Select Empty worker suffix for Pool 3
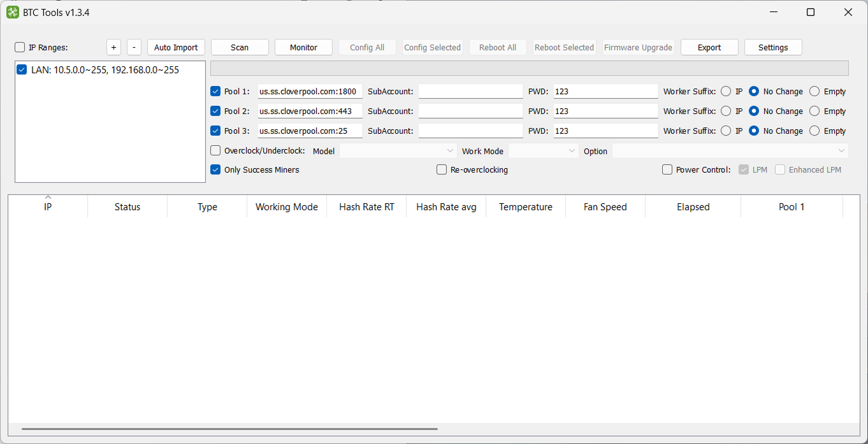 point(814,131)
